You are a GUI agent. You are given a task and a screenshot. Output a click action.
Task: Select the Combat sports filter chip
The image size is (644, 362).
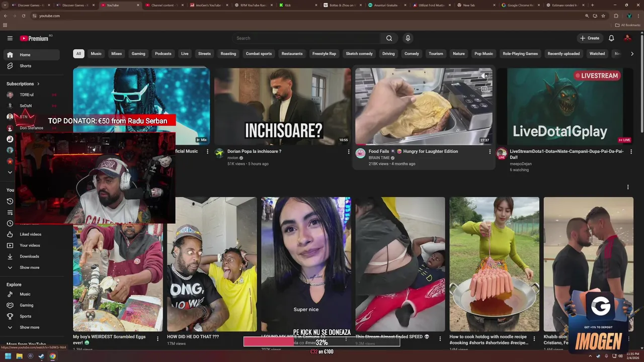(259, 54)
